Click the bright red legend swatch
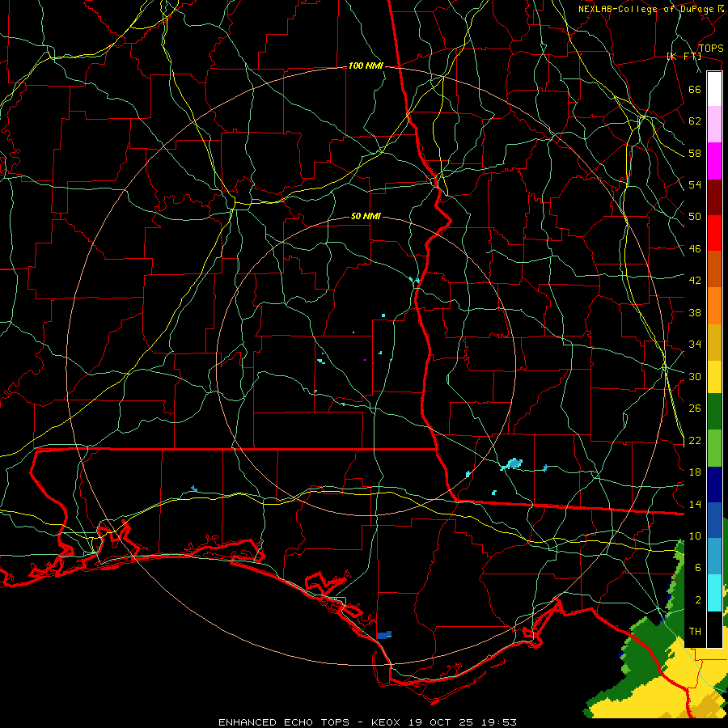This screenshot has height=728, width=728. pos(714,233)
